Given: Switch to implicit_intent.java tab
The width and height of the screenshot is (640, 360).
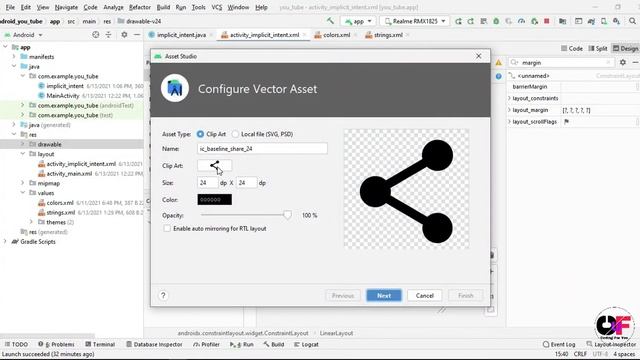Looking at the screenshot, I should [181, 35].
